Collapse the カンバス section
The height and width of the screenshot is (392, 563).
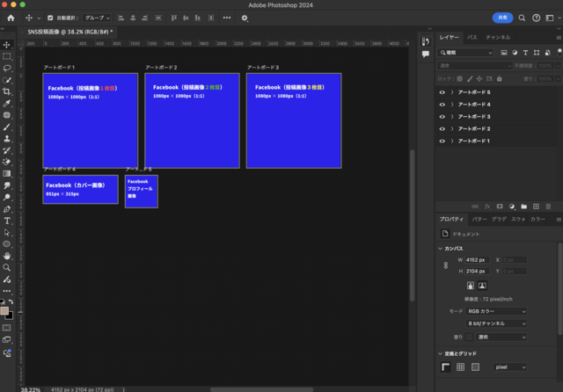point(440,249)
